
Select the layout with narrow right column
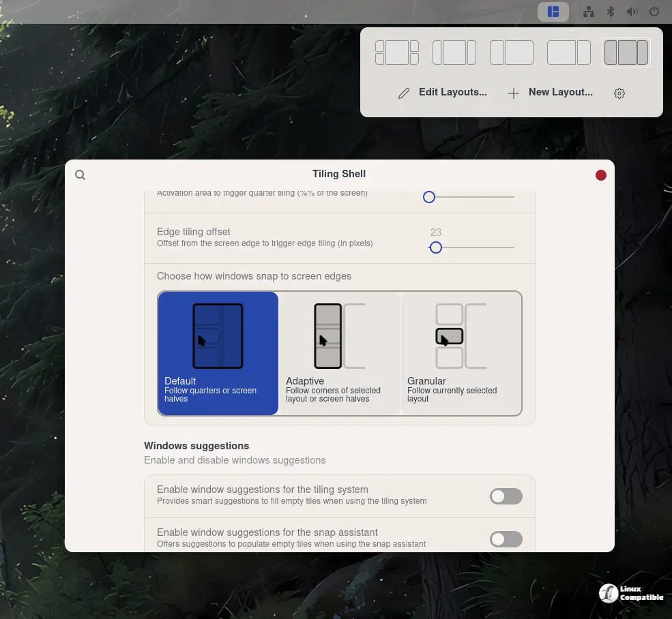tap(569, 52)
